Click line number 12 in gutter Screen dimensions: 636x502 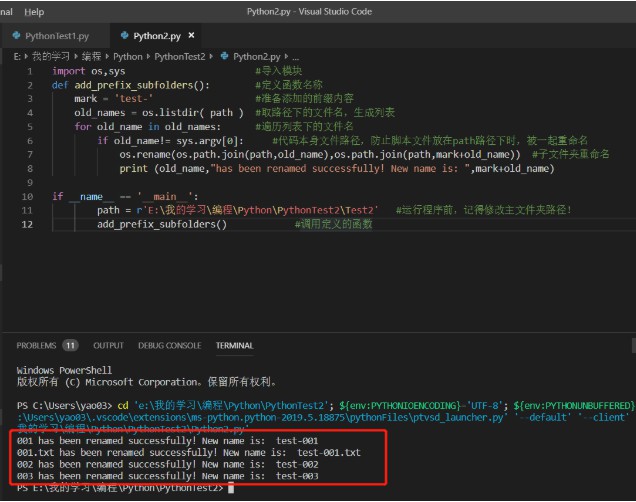[x=27, y=224]
